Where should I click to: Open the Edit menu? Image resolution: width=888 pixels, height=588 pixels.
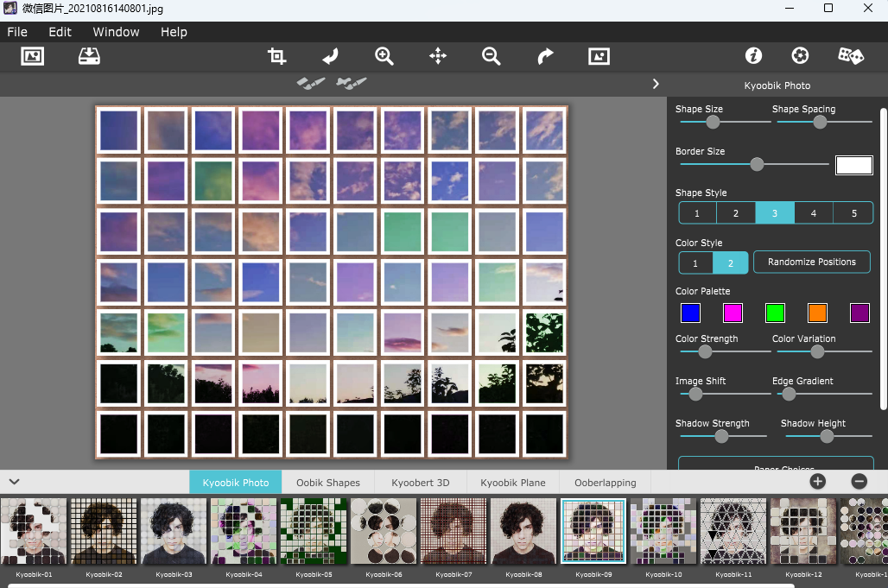(60, 32)
